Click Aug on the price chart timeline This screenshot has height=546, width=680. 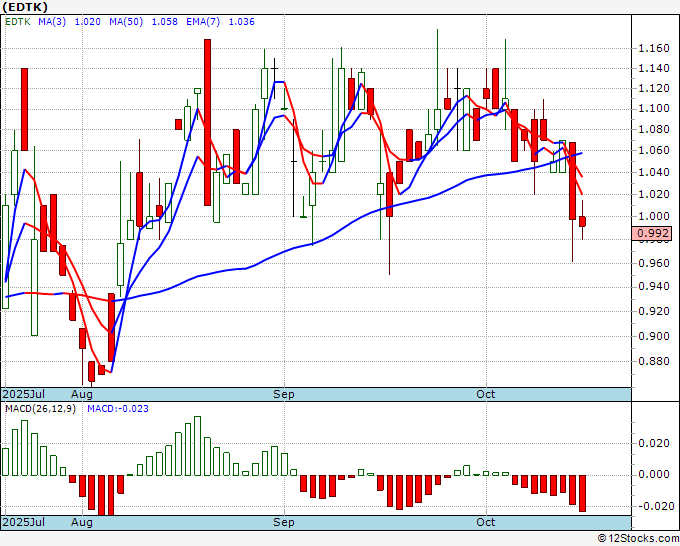point(82,394)
